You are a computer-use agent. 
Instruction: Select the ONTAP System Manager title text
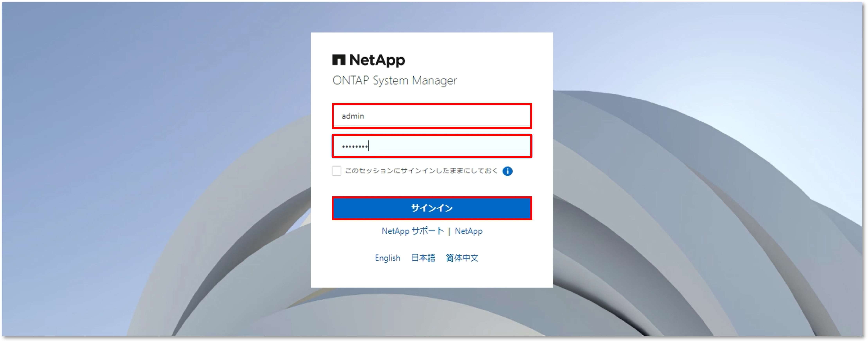pos(394,81)
